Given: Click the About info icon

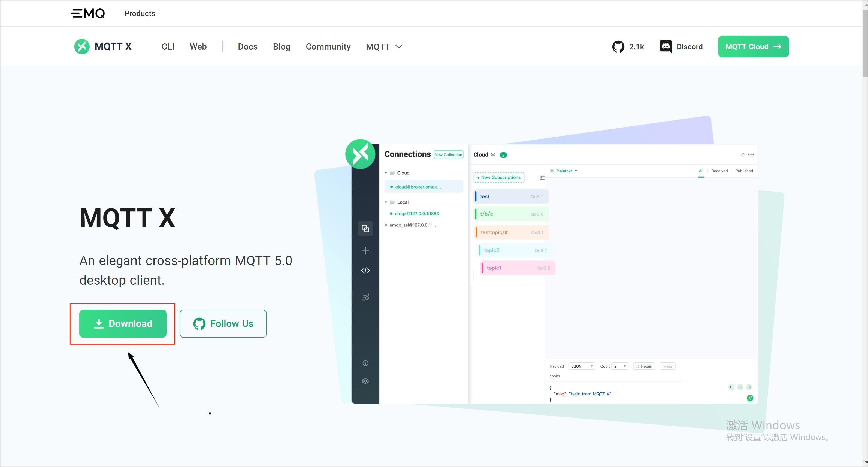Looking at the screenshot, I should point(365,363).
